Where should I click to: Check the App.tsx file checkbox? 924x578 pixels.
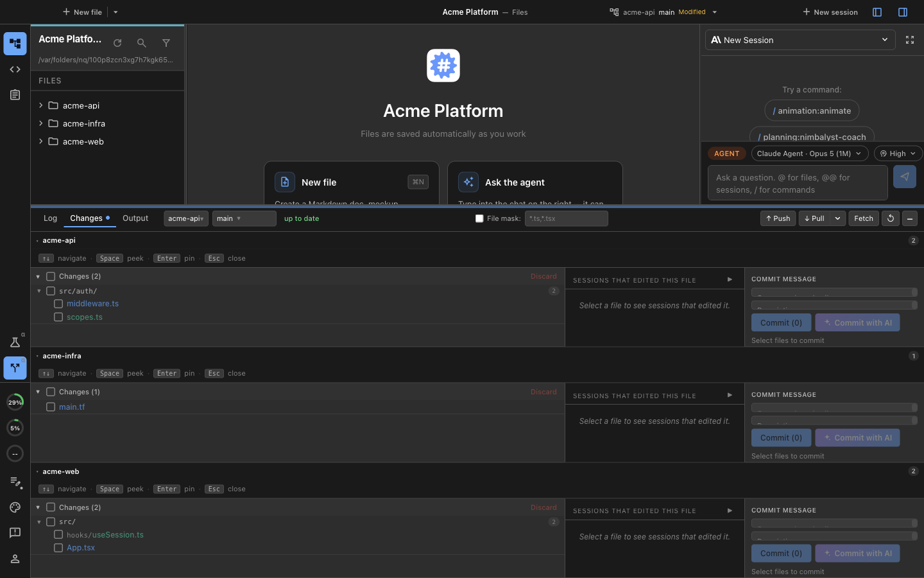pos(58,548)
